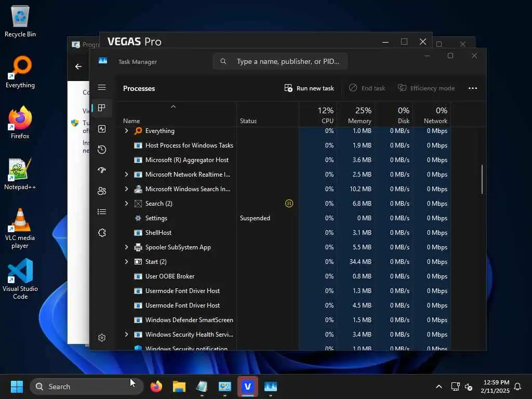Open more options ellipsis menu

point(473,88)
